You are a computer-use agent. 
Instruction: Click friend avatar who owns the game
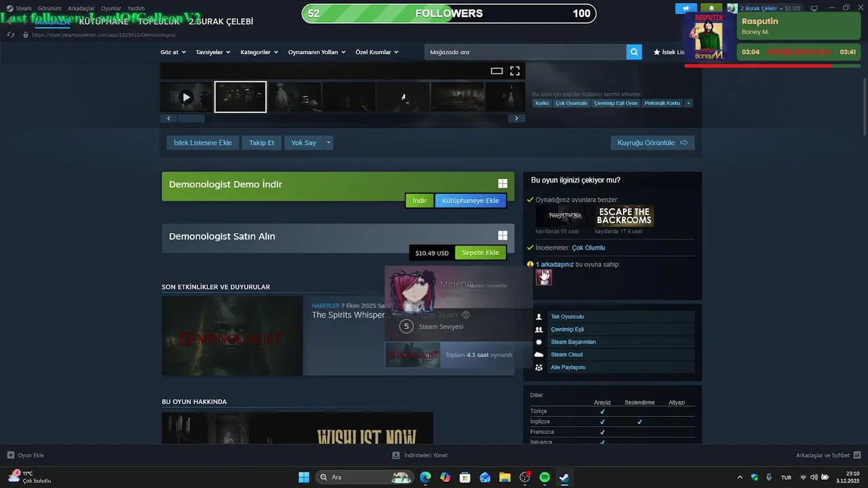[x=544, y=277]
